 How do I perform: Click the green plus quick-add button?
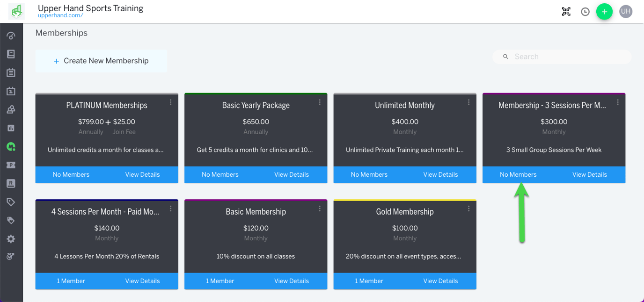[605, 12]
